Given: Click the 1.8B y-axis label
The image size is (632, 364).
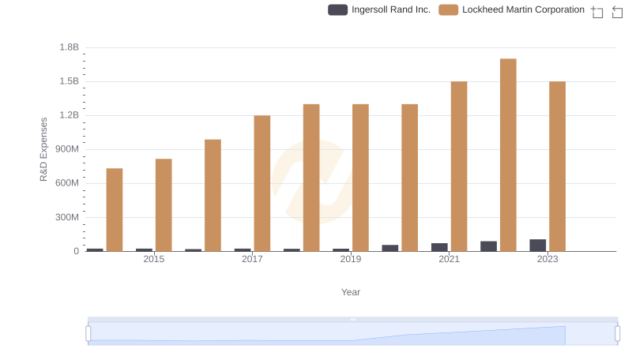Looking at the screenshot, I should tap(70, 47).
